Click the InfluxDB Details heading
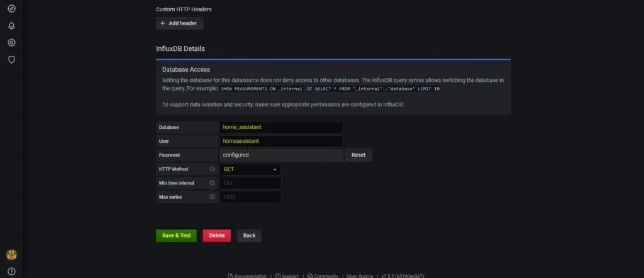This screenshot has height=278, width=644. 180,48
